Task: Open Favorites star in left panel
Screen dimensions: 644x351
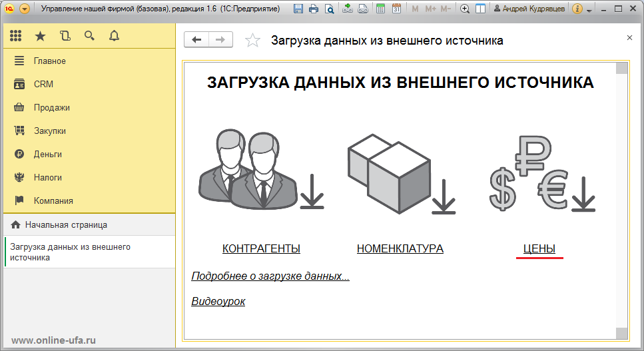Action: 40,36
